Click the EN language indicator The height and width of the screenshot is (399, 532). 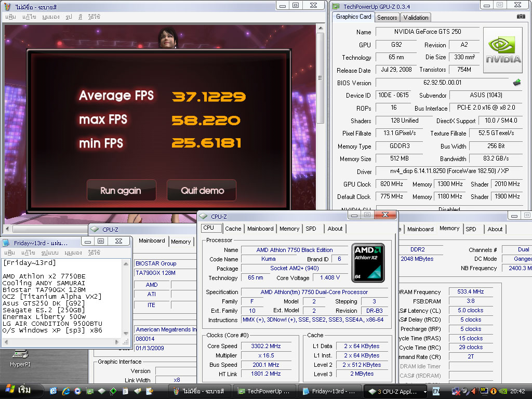click(436, 391)
